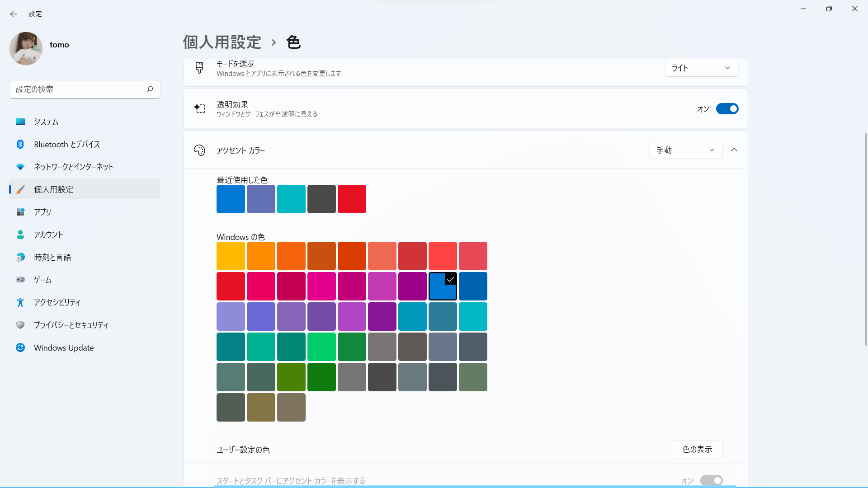Click the search magnifier icon

[x=150, y=89]
